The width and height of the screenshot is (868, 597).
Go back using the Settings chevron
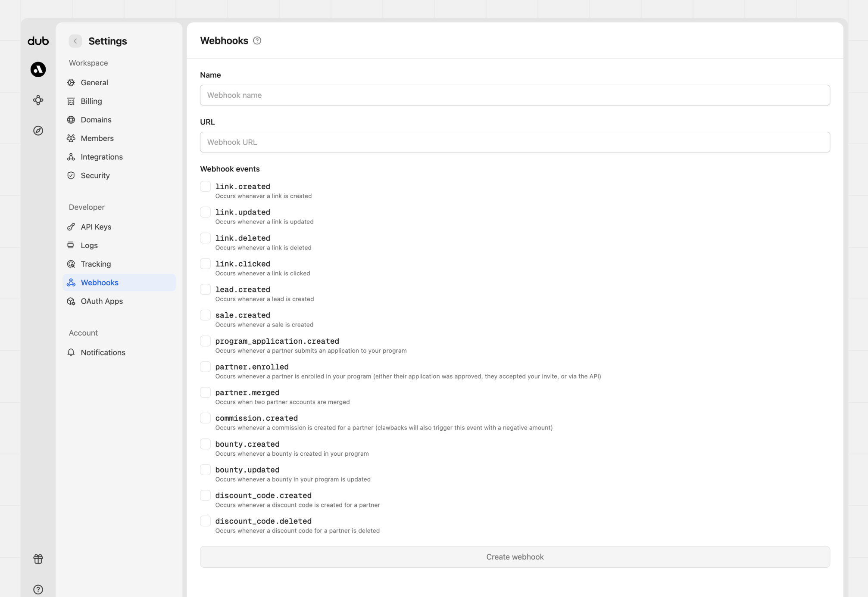[x=75, y=41]
